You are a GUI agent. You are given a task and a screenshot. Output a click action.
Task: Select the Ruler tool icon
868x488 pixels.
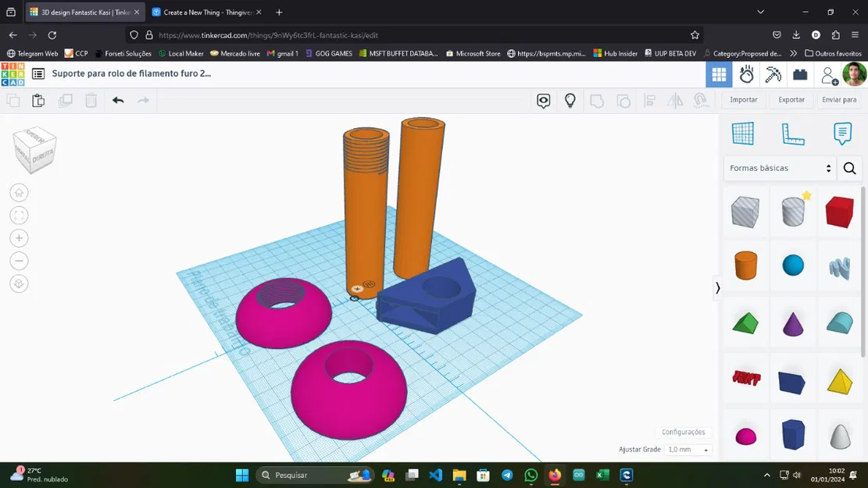click(x=793, y=134)
